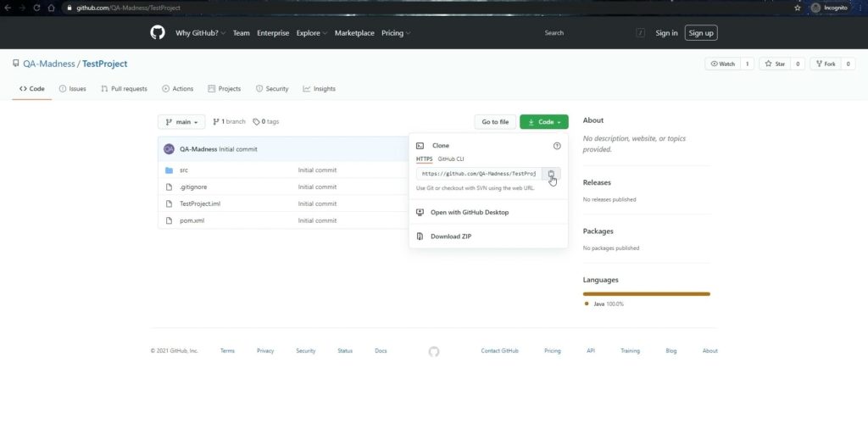This screenshot has height=429, width=868.
Task: Click the terminal icon beside Clone
Action: [420, 146]
